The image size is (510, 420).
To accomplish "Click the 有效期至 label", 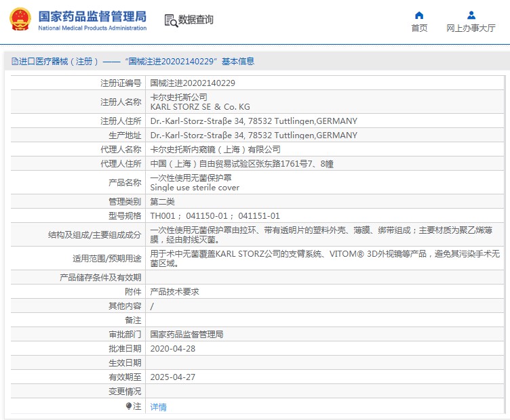I will pyautogui.click(x=125, y=377).
